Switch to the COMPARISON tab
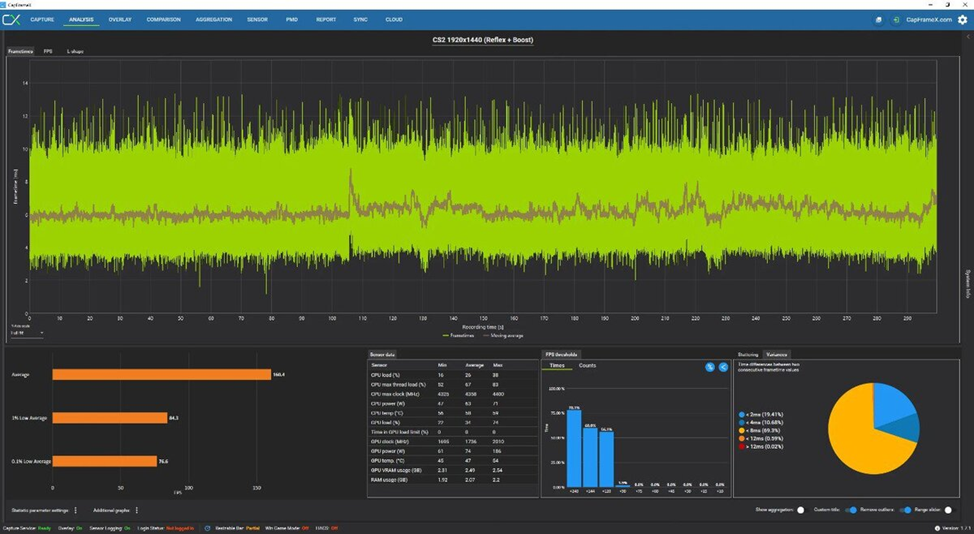 pos(163,20)
